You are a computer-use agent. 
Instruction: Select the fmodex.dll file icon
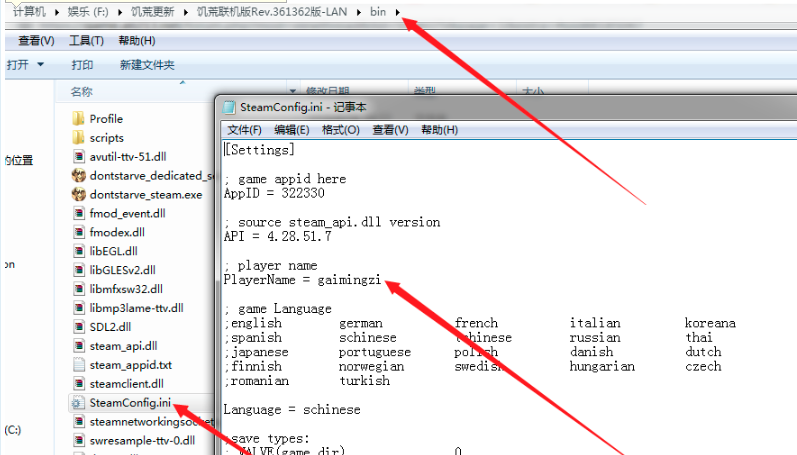point(79,232)
